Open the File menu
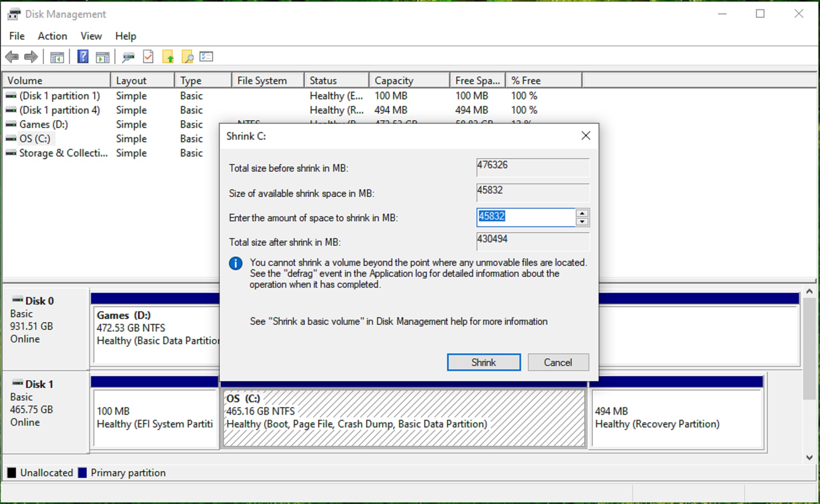Image resolution: width=820 pixels, height=504 pixels. (17, 36)
